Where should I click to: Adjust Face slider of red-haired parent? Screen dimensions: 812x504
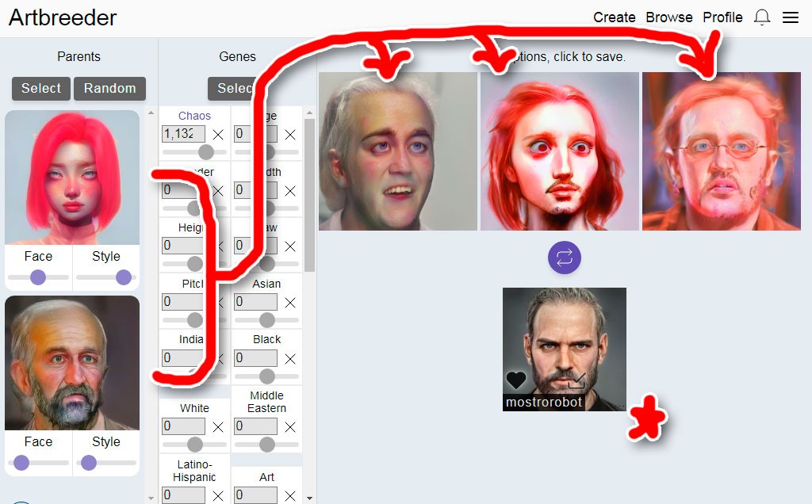(38, 277)
